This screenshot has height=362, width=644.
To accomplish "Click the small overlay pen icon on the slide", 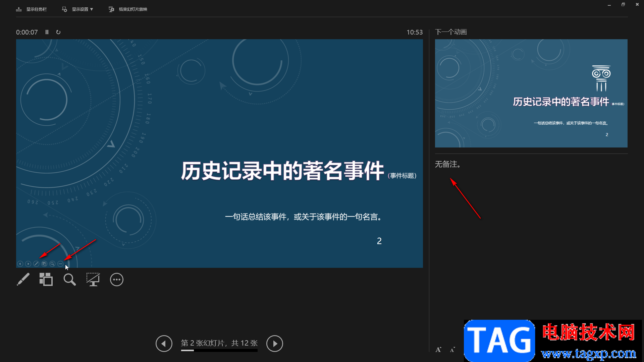I will pos(36,264).
